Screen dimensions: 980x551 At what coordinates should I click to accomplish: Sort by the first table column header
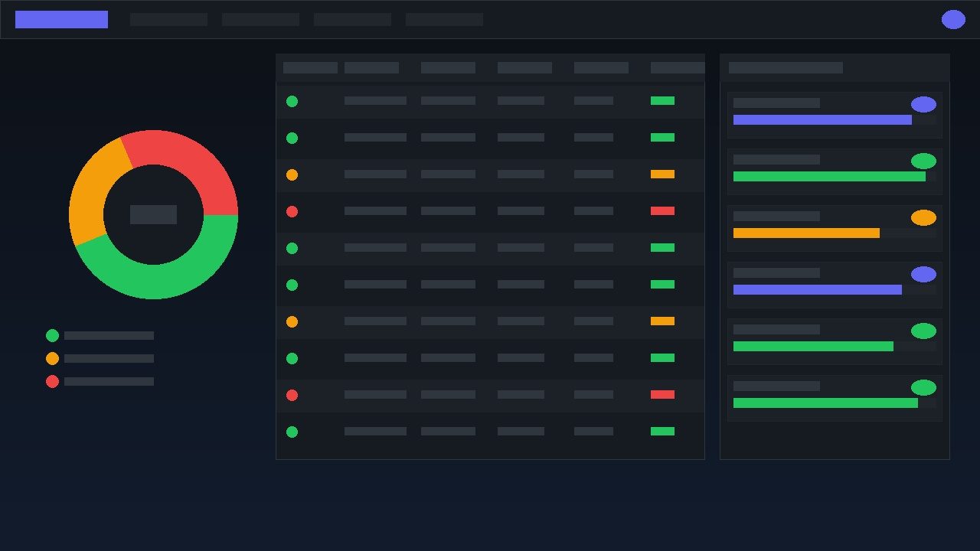[310, 67]
